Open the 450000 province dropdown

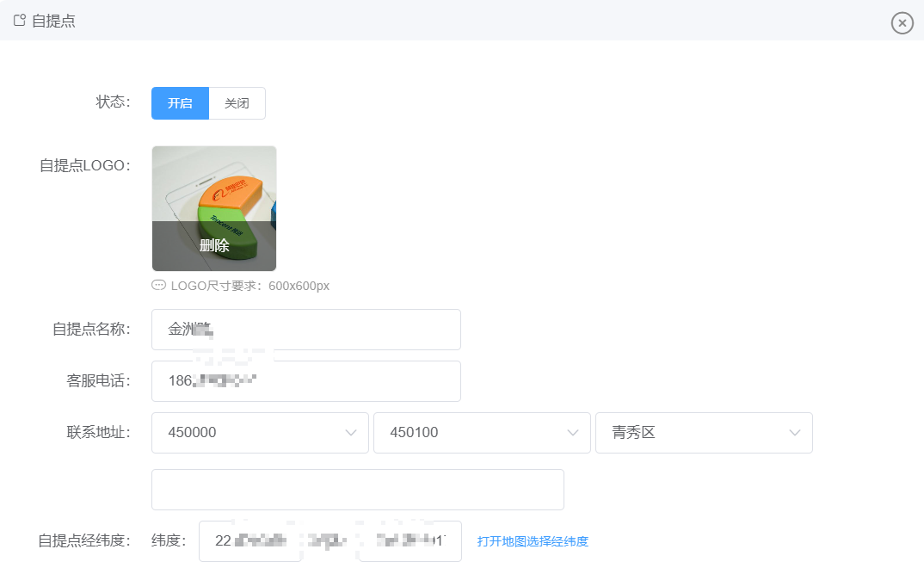[260, 433]
